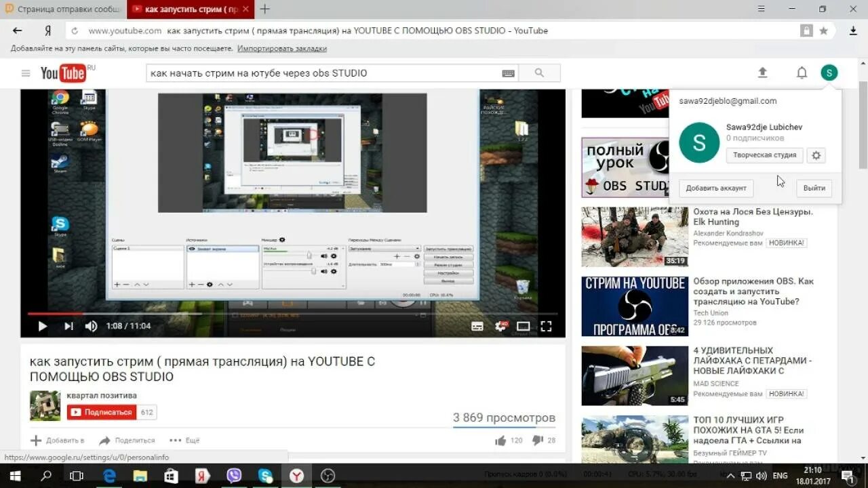
Task: Click Добавить аккаунт button
Action: pos(716,188)
